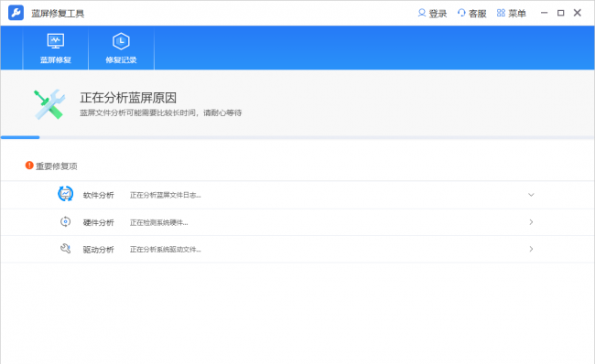This screenshot has height=364, width=595.
Task: Click the 重要修复项 heading
Action: tap(57, 166)
